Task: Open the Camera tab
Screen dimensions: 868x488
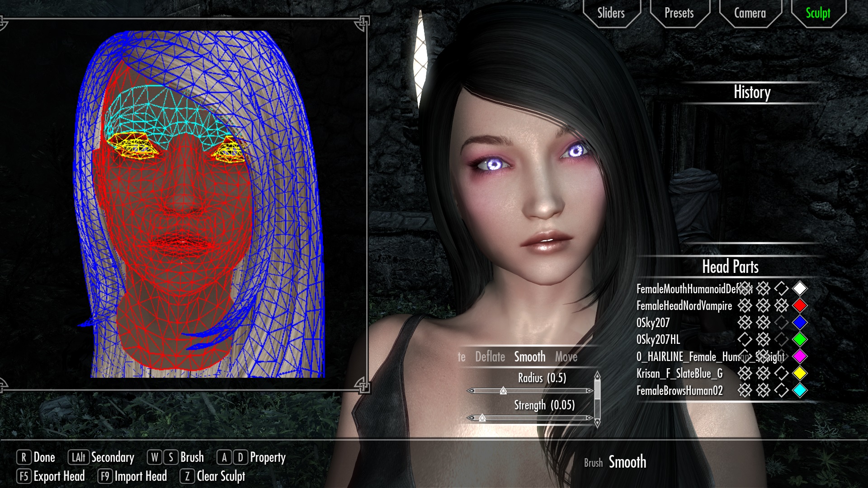Action: tap(750, 13)
